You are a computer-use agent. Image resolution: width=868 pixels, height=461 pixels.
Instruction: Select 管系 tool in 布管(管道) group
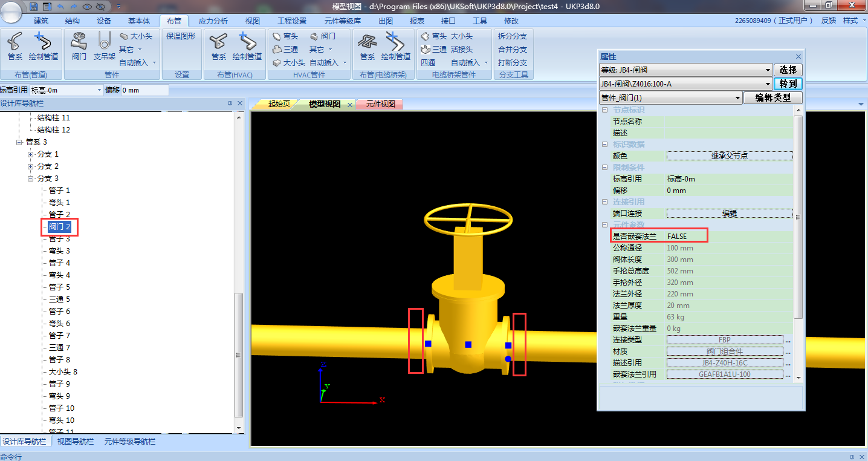pyautogui.click(x=15, y=47)
